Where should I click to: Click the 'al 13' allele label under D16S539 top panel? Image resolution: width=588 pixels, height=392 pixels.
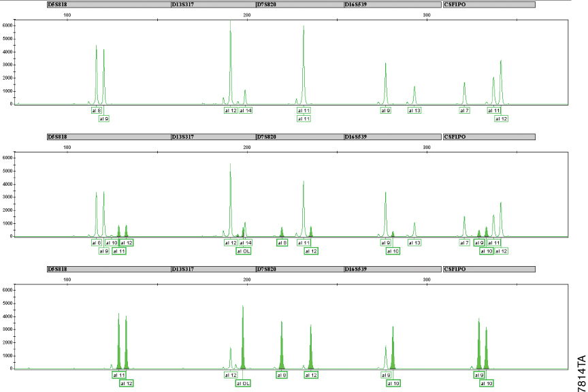pos(414,110)
